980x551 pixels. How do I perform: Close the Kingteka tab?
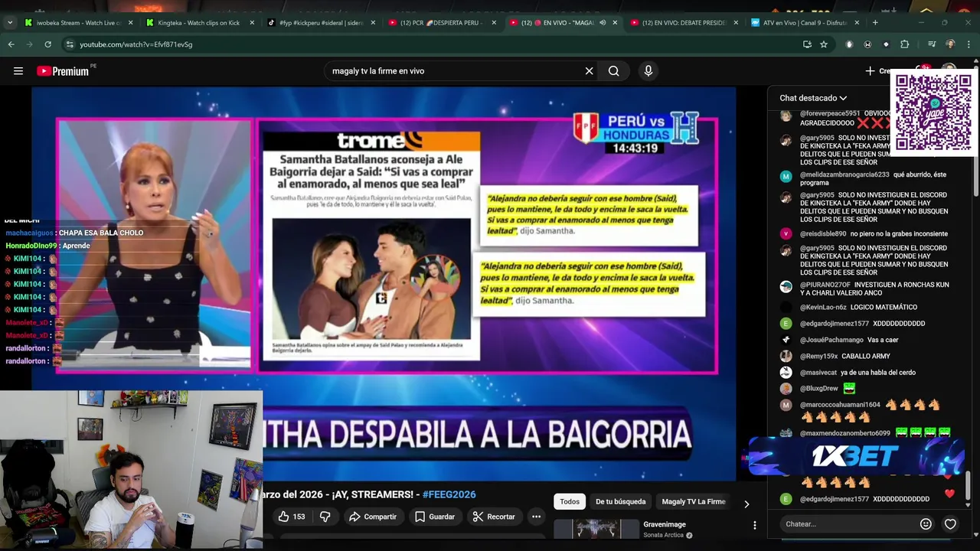pyautogui.click(x=252, y=23)
